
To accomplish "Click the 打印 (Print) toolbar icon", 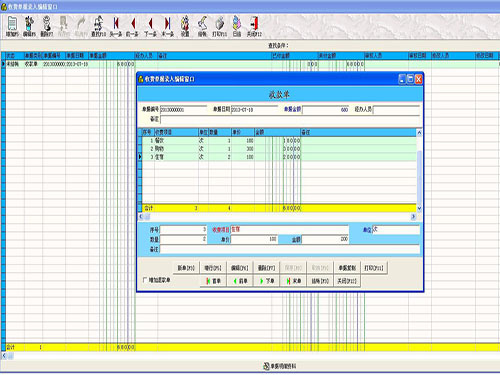I will point(220,26).
